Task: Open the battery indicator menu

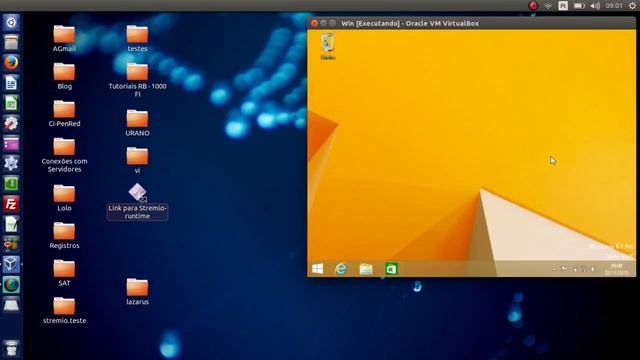Action: pyautogui.click(x=579, y=6)
